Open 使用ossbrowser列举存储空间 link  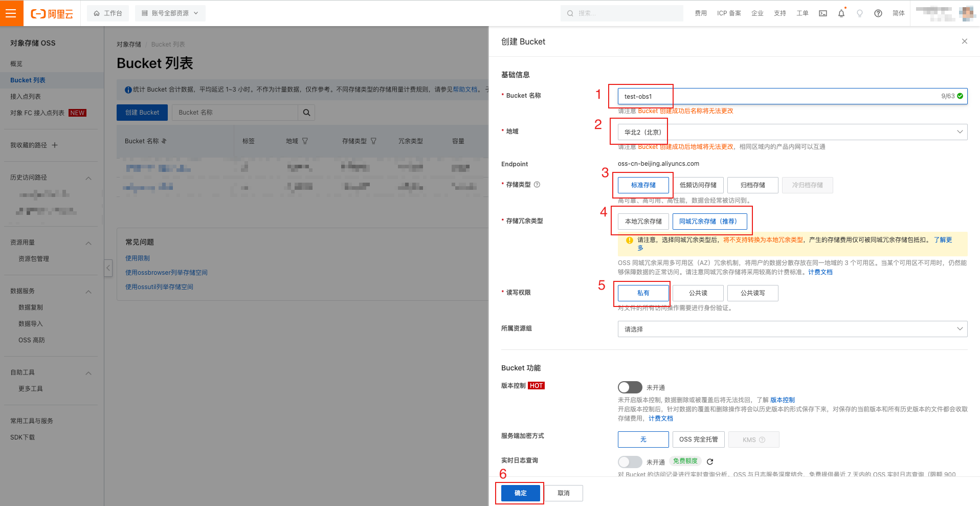point(166,273)
